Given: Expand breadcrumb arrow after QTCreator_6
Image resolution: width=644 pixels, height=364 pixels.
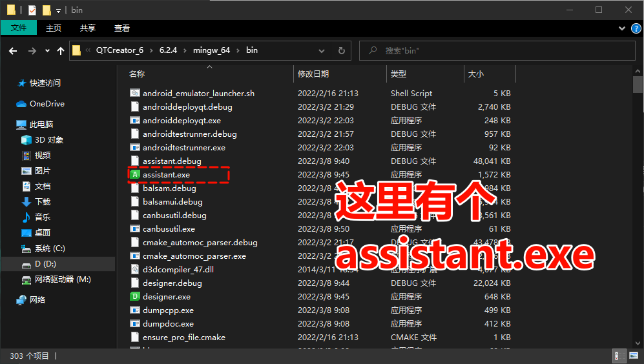Looking at the screenshot, I should pyautogui.click(x=151, y=50).
